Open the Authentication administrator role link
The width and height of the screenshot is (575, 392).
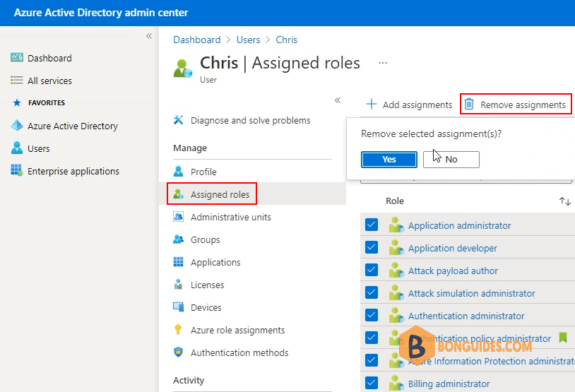[466, 316]
